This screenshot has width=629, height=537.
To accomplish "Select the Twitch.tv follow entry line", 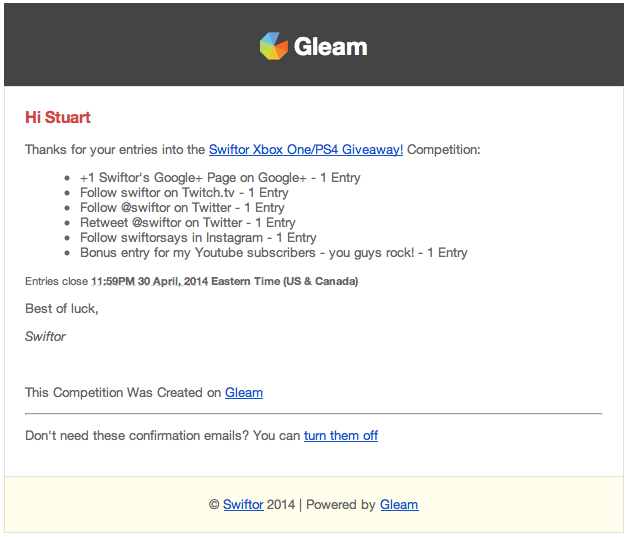I will [x=184, y=193].
